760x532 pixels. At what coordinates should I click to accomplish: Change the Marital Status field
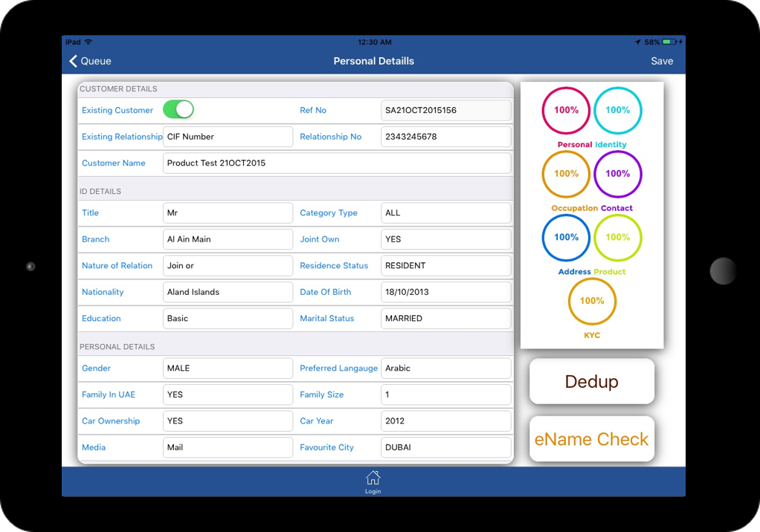pyautogui.click(x=445, y=318)
